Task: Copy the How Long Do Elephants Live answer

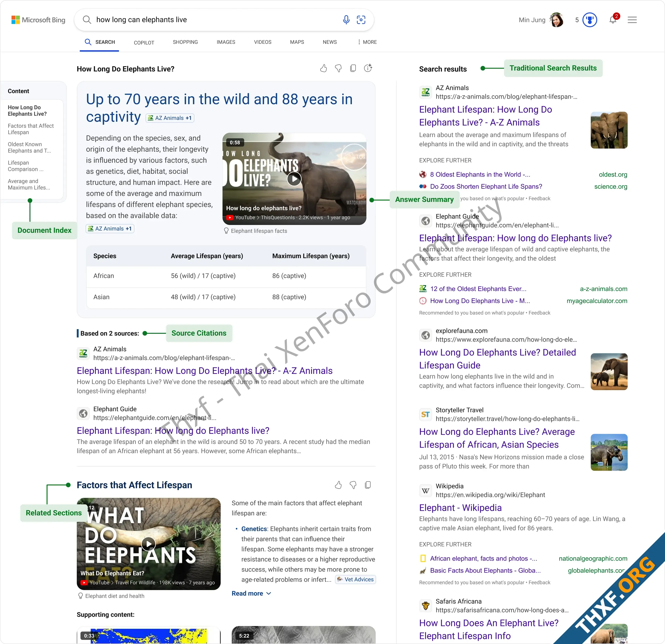Action: (353, 68)
